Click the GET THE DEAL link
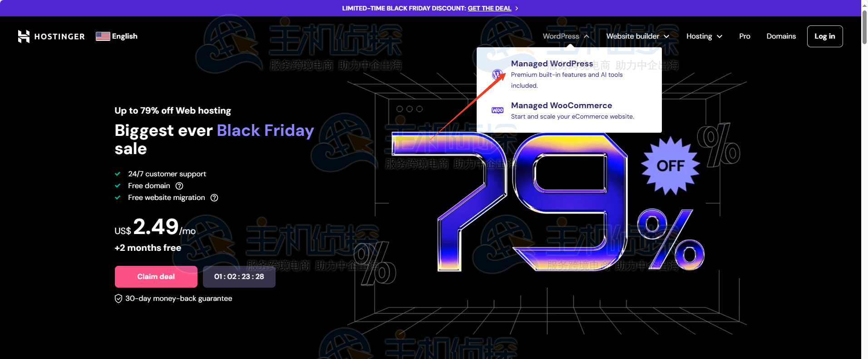Image resolution: width=868 pixels, height=359 pixels. [x=489, y=8]
